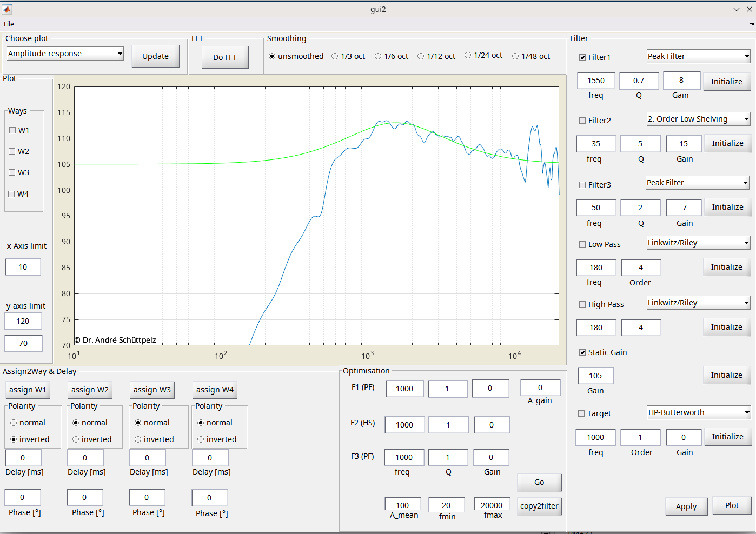
Task: Click the copy2filter button
Action: tap(539, 506)
